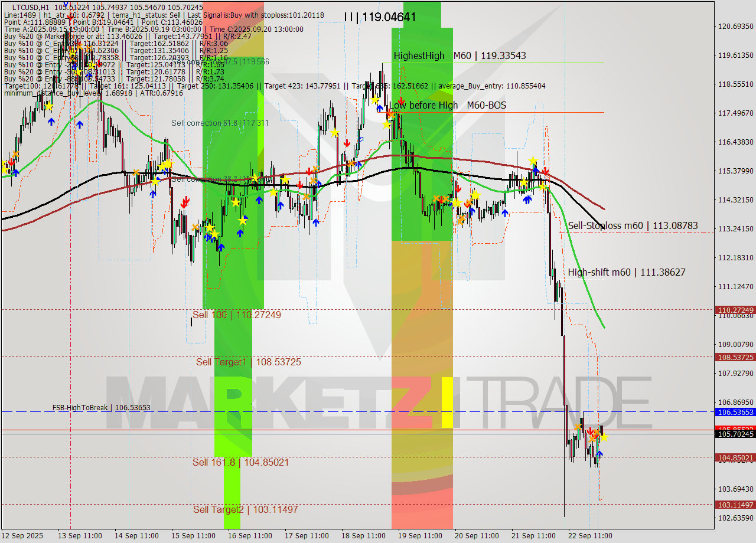Click the orange X marker on 15 Sep candles
Viewport: 756px width, 543px height.
point(195,227)
